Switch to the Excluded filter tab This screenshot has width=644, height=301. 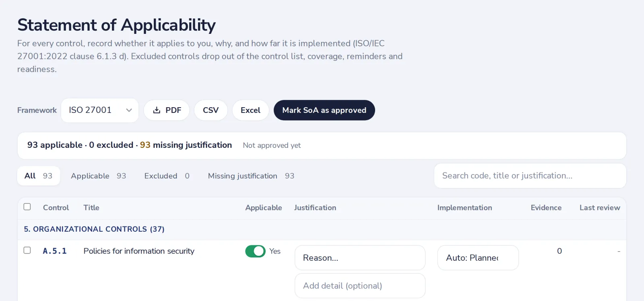[167, 176]
